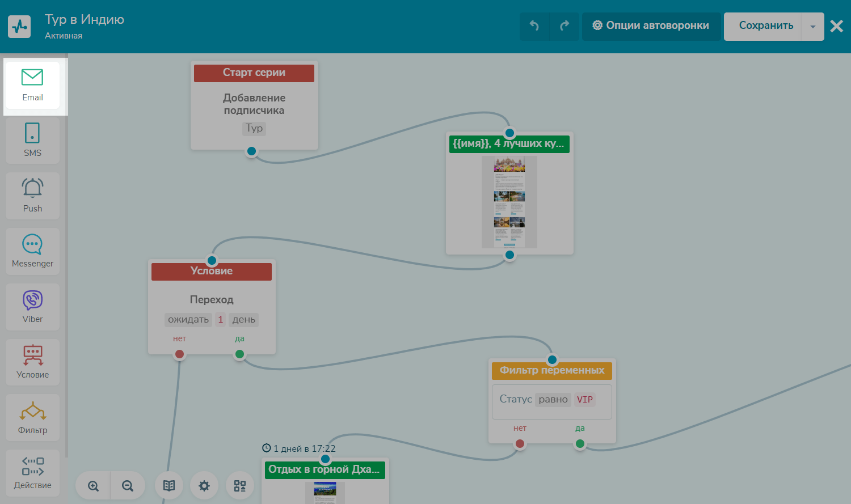Open the email thumbnail preview in green block
The height and width of the screenshot is (504, 851).
pos(509,202)
